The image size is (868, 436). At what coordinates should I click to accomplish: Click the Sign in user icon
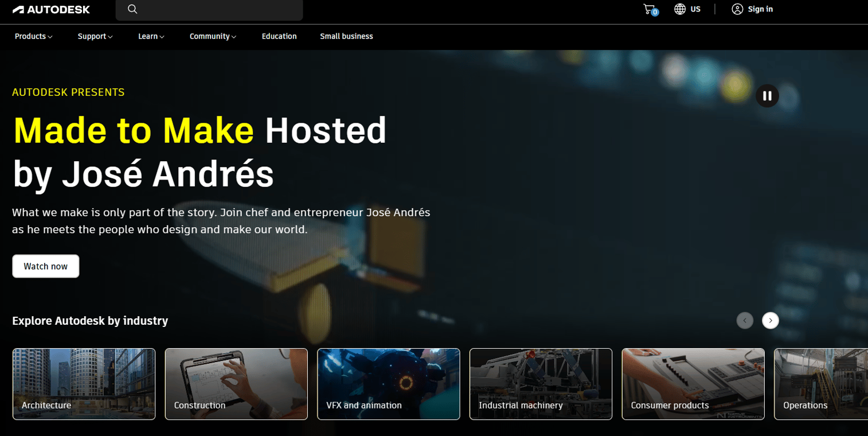737,9
